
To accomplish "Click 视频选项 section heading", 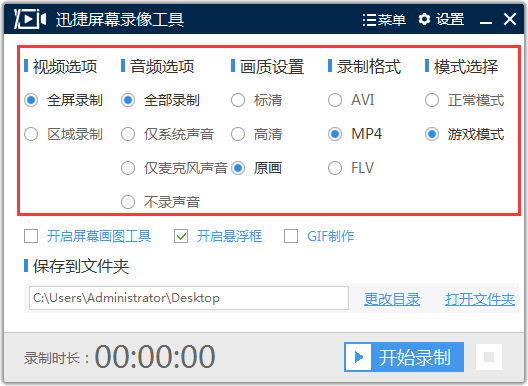I will click(x=65, y=67).
